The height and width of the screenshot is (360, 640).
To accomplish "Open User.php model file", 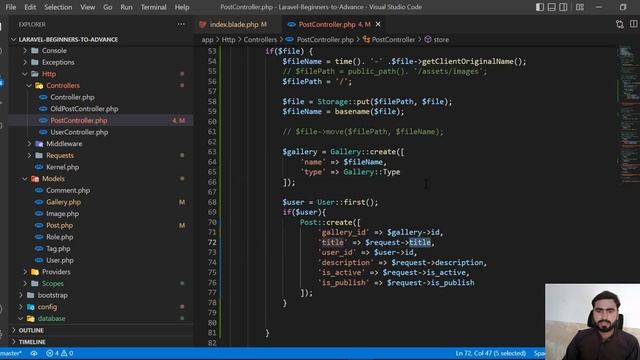I will coord(60,260).
